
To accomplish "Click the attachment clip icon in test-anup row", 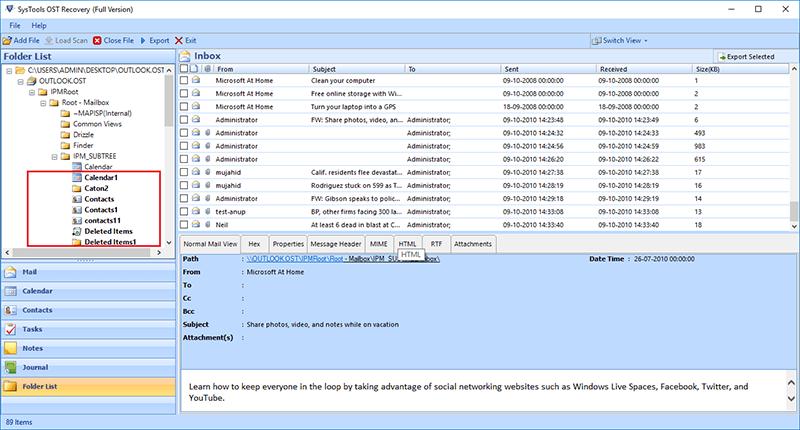I will click(208, 211).
